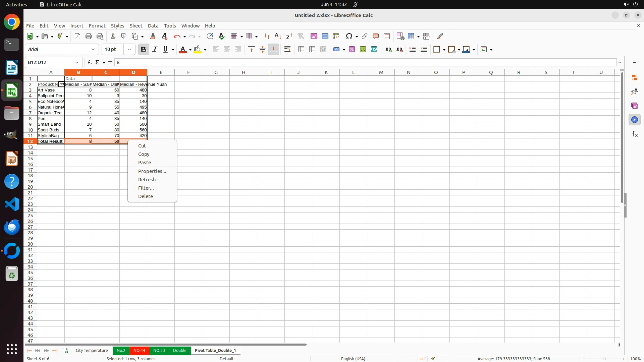
Task: Click the Insert Chart icon
Action: pyautogui.click(x=325, y=36)
